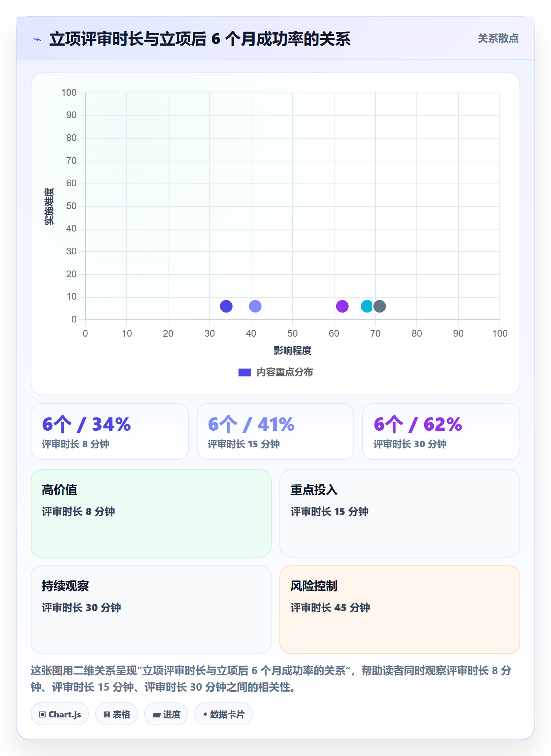551x756 pixels.
Task: Click the light blue scatter point at 41
Action: point(255,306)
